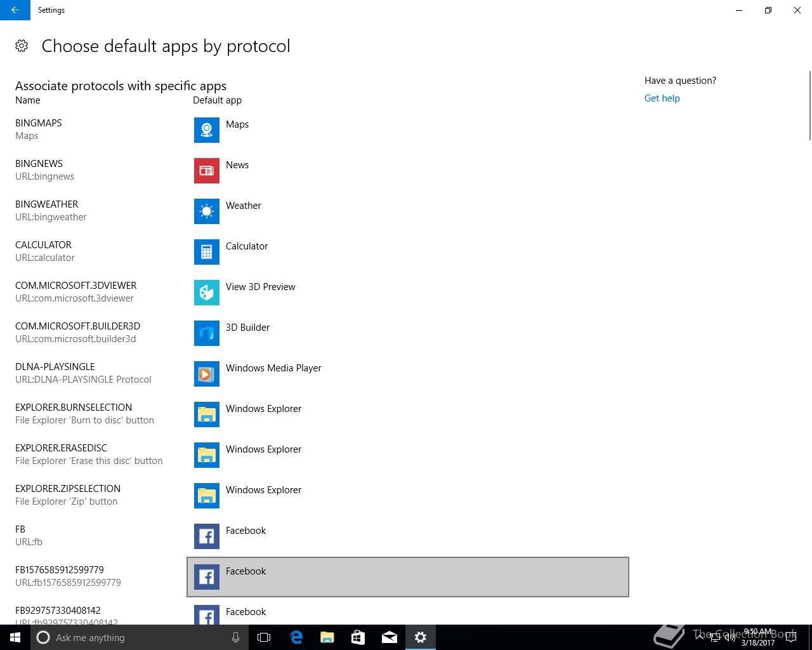Click the BINGNEWS protocol name
The height and width of the screenshot is (650, 812).
39,164
